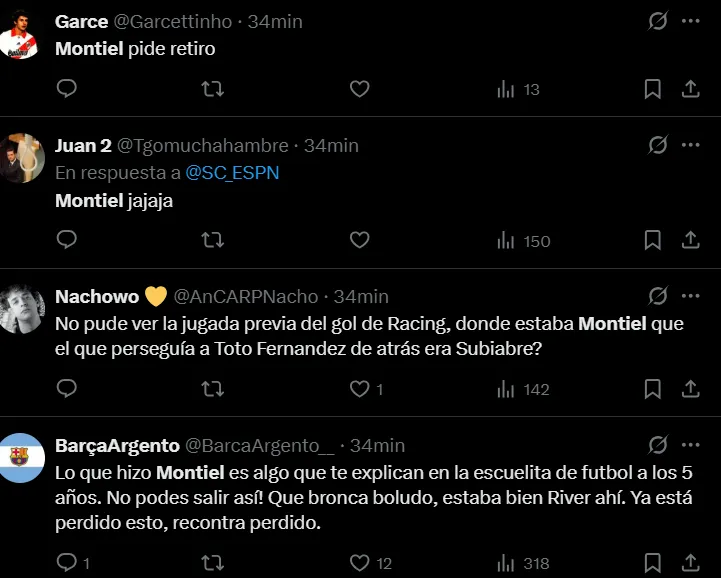Share Juan 2's tweet

click(690, 240)
